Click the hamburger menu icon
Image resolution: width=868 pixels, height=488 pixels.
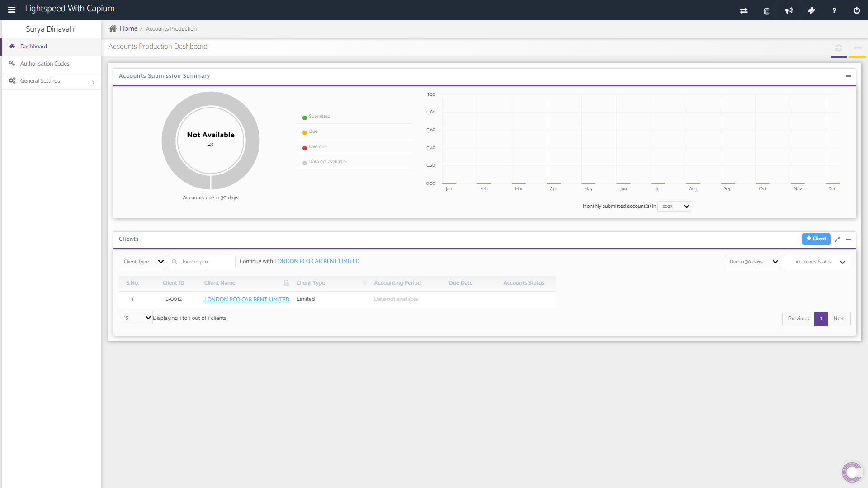(x=12, y=9)
